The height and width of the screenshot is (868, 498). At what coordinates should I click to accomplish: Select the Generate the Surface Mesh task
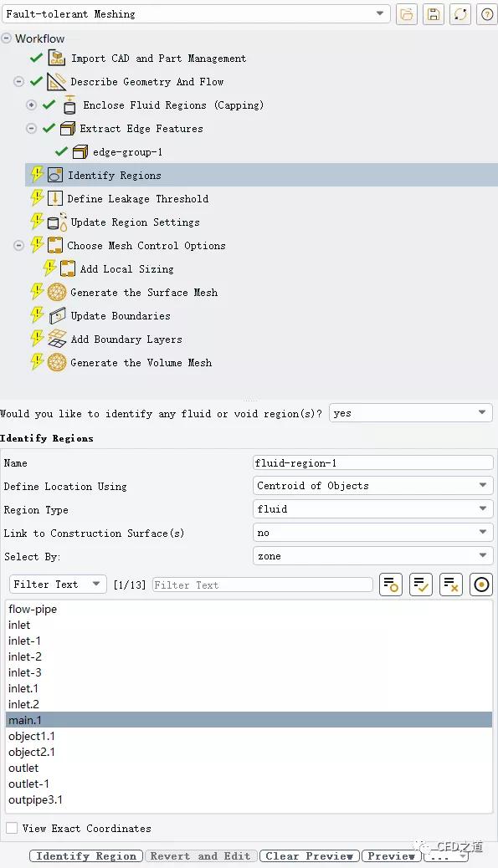[x=144, y=293]
